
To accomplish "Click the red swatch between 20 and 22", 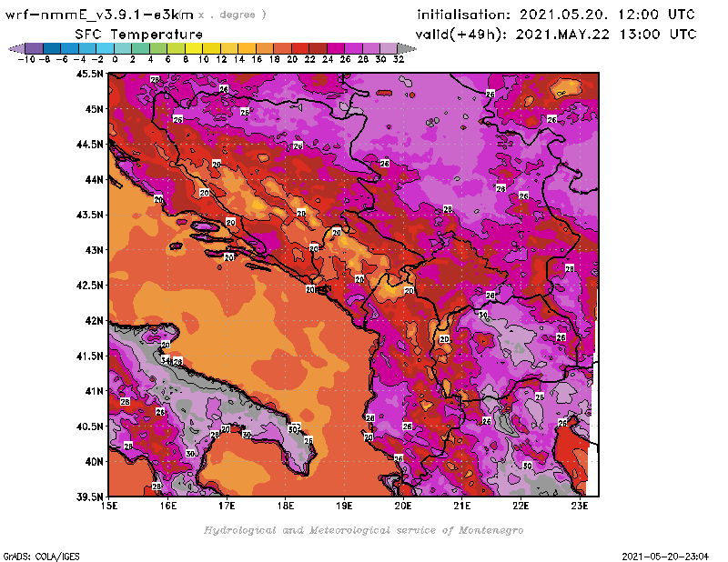I will [x=300, y=48].
